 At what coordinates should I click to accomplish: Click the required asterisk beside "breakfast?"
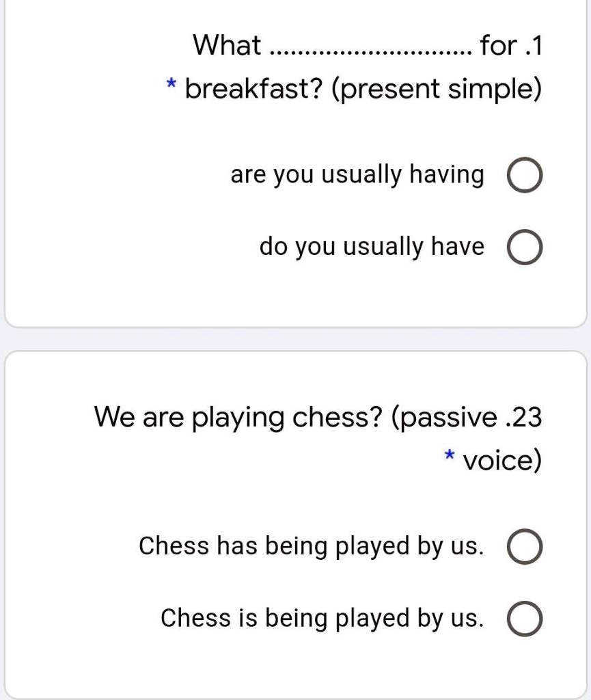pos(171,83)
